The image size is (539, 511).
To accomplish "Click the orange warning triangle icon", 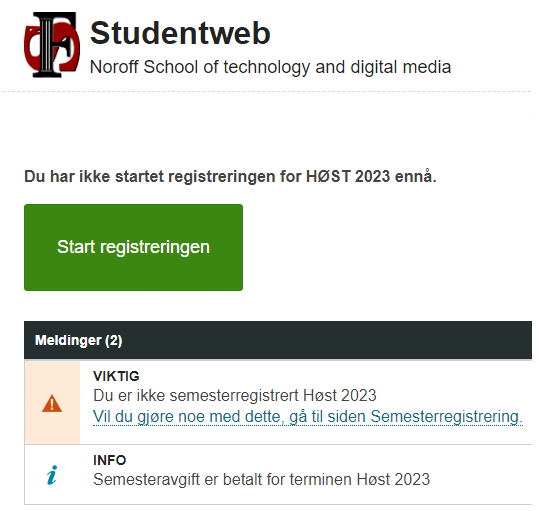I will (x=52, y=403).
